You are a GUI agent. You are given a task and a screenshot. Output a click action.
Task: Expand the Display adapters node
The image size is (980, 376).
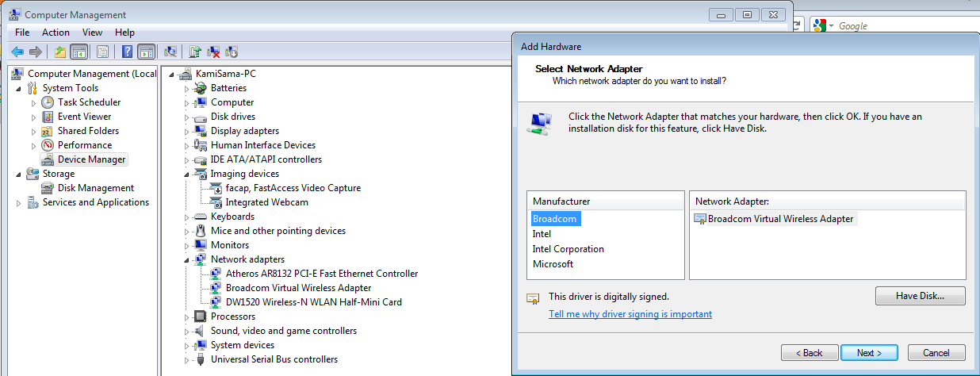click(x=188, y=131)
